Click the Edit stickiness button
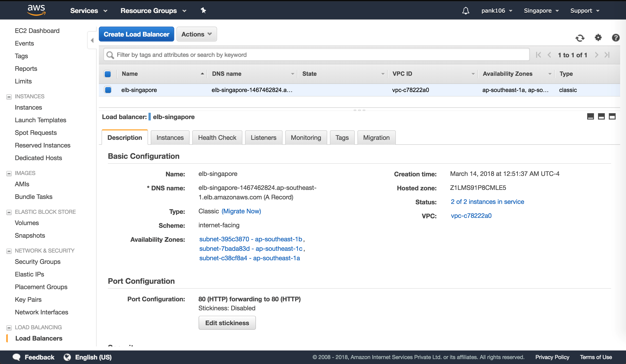The height and width of the screenshot is (364, 626). 227,323
